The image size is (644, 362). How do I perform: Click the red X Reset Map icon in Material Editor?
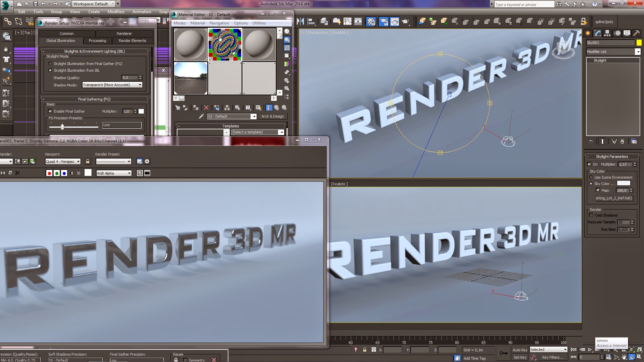(206, 107)
